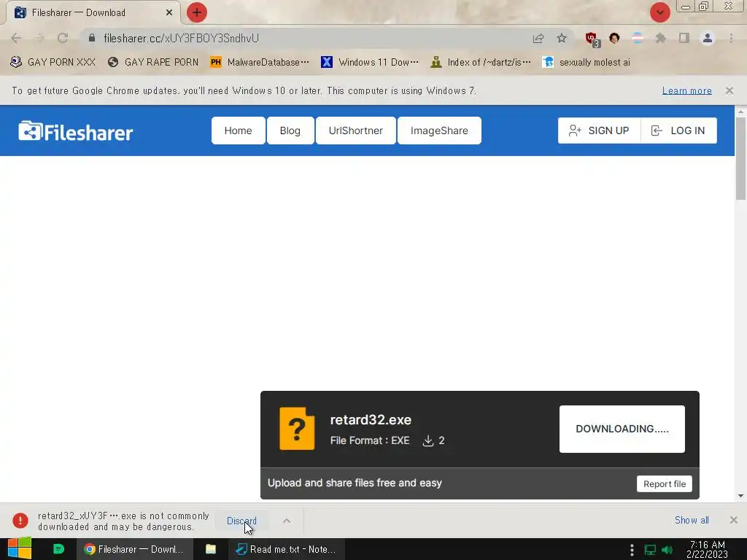Viewport: 747px width, 560px height.
Task: Discard the dangerous download
Action: pos(241,521)
